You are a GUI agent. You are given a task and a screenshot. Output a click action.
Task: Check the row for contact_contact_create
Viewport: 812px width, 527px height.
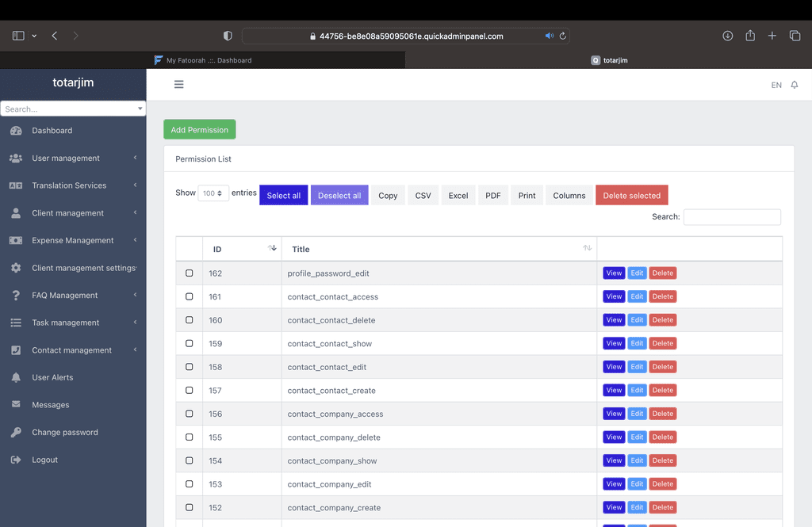pyautogui.click(x=189, y=391)
